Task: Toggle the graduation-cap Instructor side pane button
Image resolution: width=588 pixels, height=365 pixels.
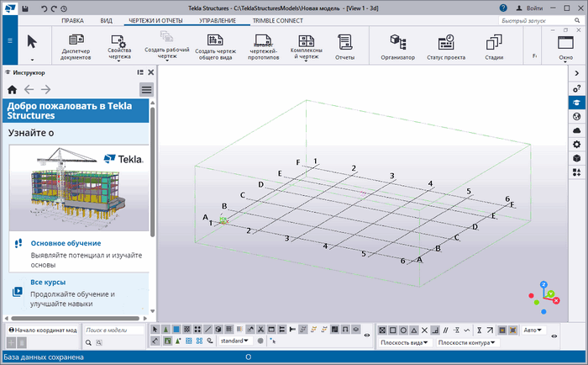Action: (577, 102)
